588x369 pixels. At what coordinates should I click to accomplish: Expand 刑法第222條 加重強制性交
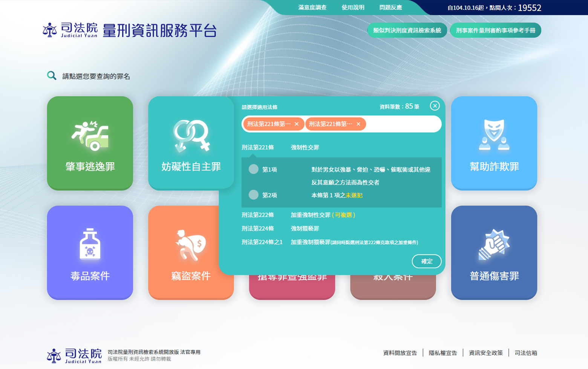(298, 215)
